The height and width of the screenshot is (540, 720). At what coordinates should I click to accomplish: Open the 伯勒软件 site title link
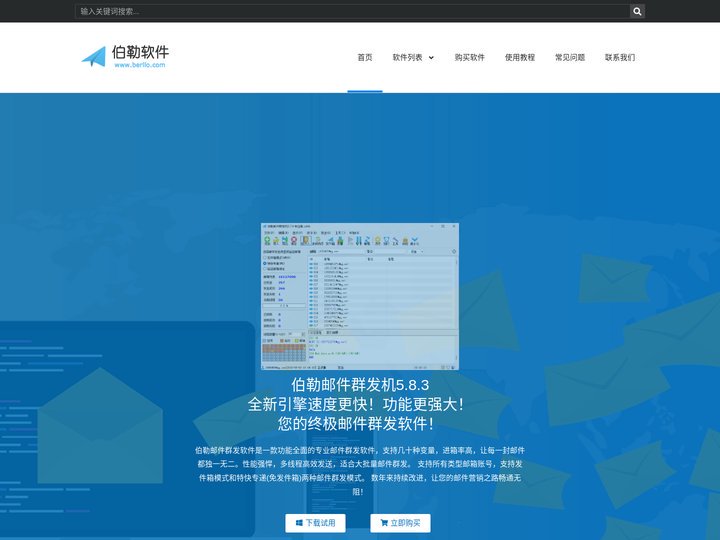pos(140,52)
